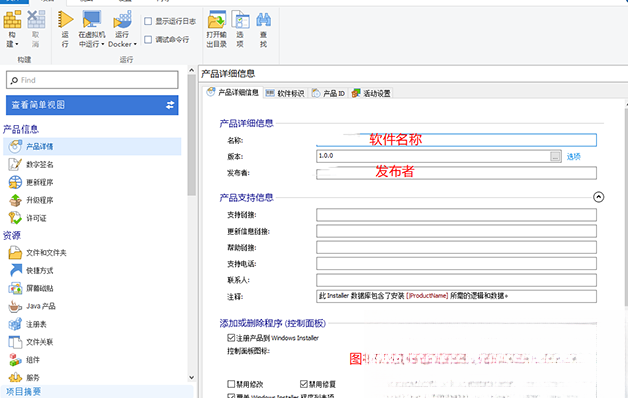
Task: Open 快捷方式 arrow icon
Action: click(15, 270)
